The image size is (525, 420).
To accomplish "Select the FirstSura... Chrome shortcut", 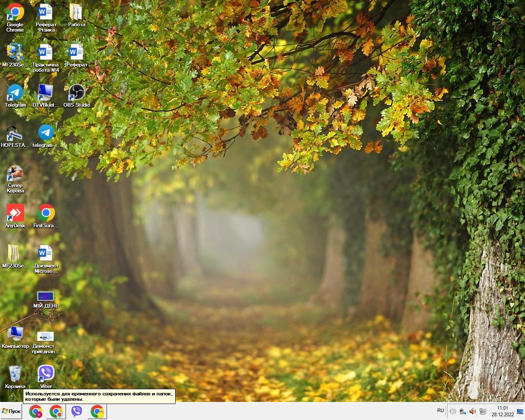I will point(46,216).
